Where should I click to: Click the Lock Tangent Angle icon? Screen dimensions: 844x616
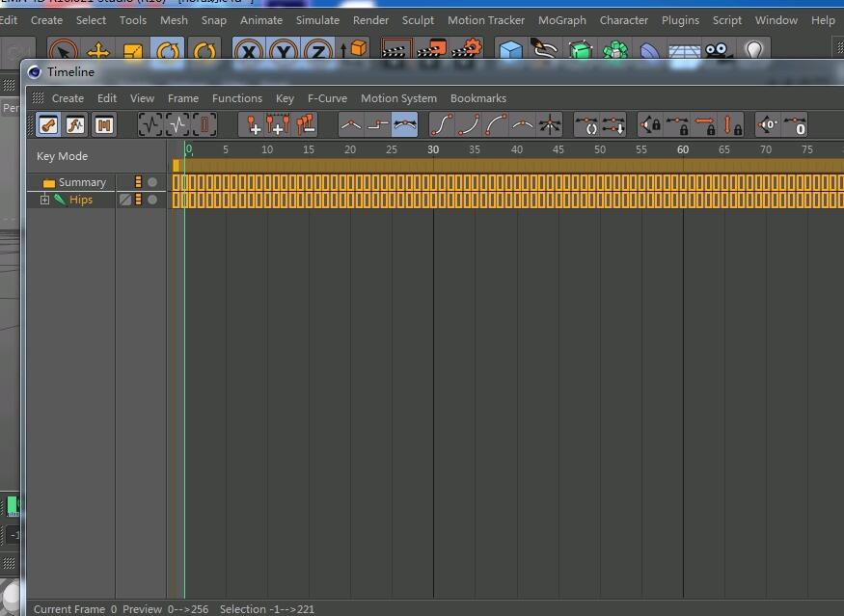pyautogui.click(x=650, y=124)
